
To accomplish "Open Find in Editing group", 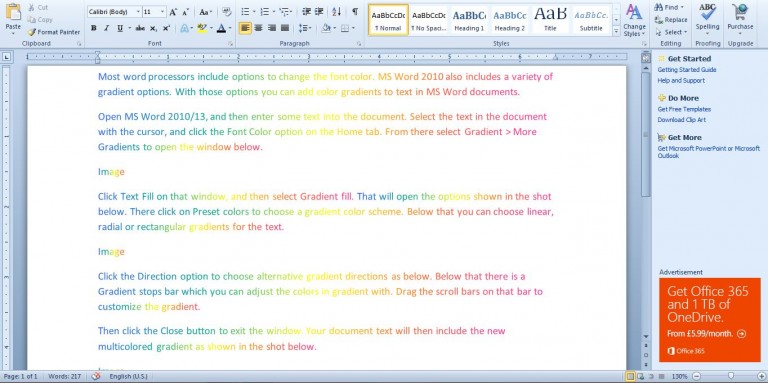I will coord(670,7).
